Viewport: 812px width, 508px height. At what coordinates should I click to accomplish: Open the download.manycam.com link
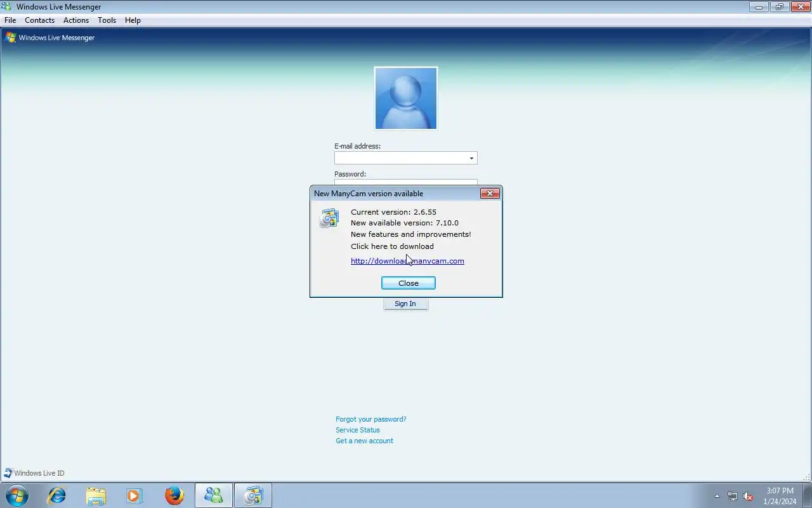click(407, 261)
